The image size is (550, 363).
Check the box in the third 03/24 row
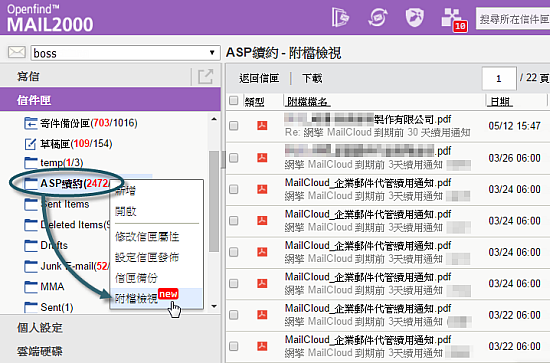pos(234,252)
